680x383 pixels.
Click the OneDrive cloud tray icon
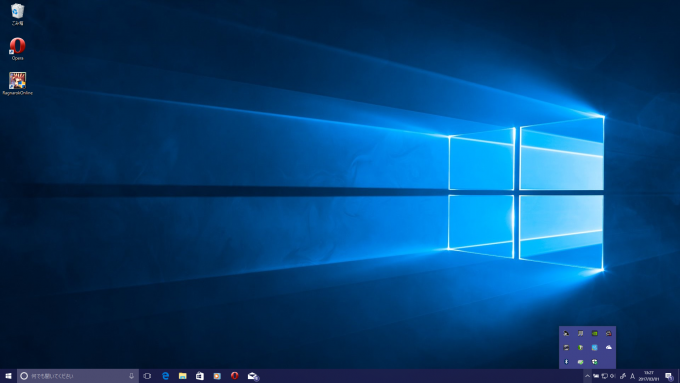pyautogui.click(x=609, y=347)
